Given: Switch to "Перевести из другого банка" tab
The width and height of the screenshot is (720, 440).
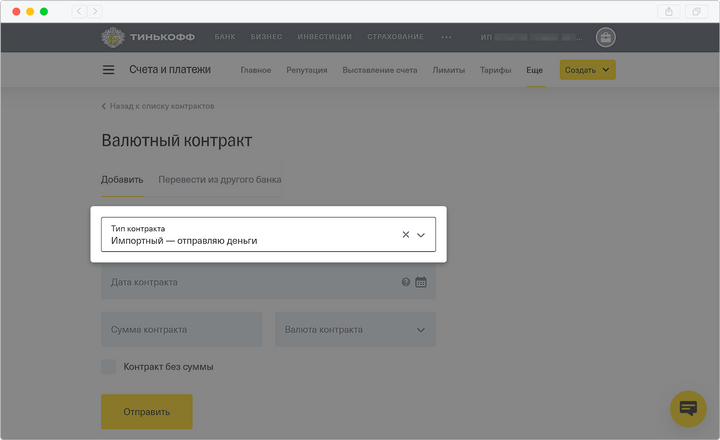Looking at the screenshot, I should (219, 180).
